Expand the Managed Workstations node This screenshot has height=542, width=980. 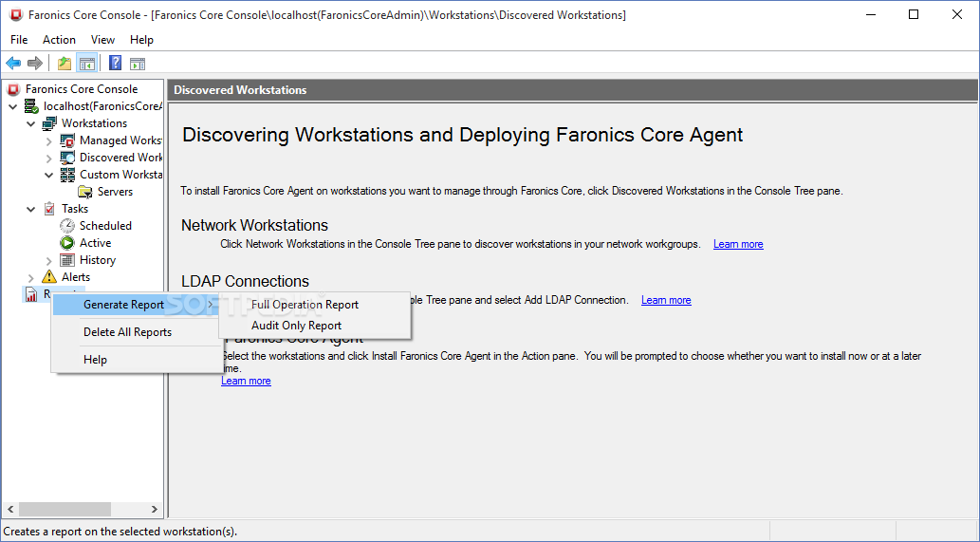(x=48, y=141)
